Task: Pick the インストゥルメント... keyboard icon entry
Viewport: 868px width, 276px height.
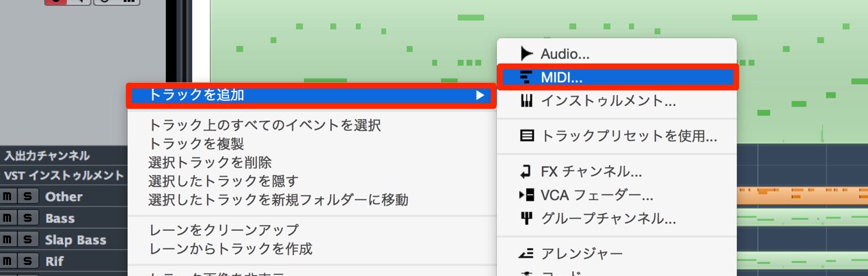Action: point(617,101)
